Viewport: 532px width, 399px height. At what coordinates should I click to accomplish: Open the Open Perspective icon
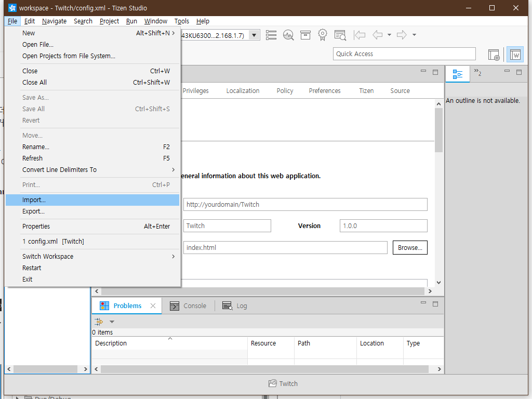pos(494,55)
